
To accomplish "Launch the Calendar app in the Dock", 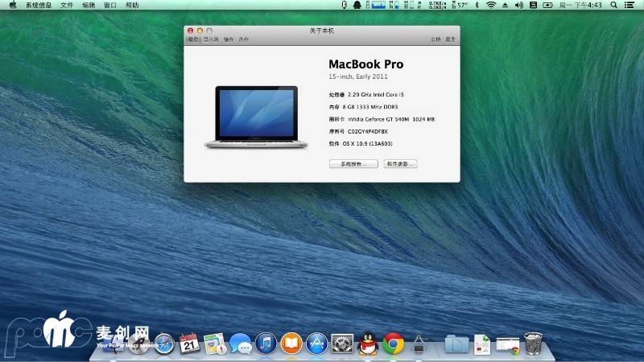I will pos(189,344).
